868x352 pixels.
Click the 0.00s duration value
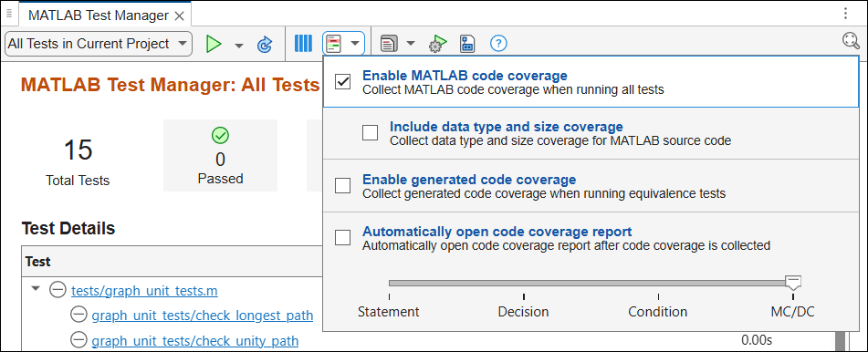tap(757, 339)
